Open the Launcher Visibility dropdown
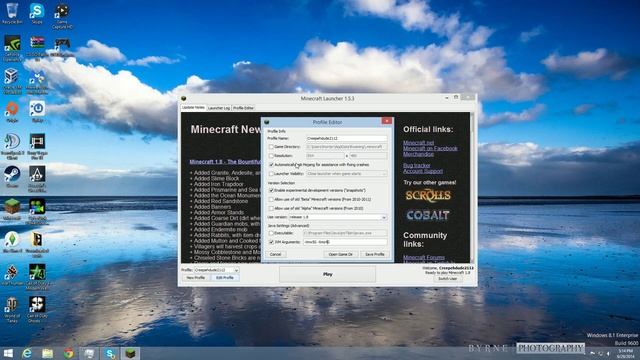Viewport: 640px width, 360px height. pos(346,174)
